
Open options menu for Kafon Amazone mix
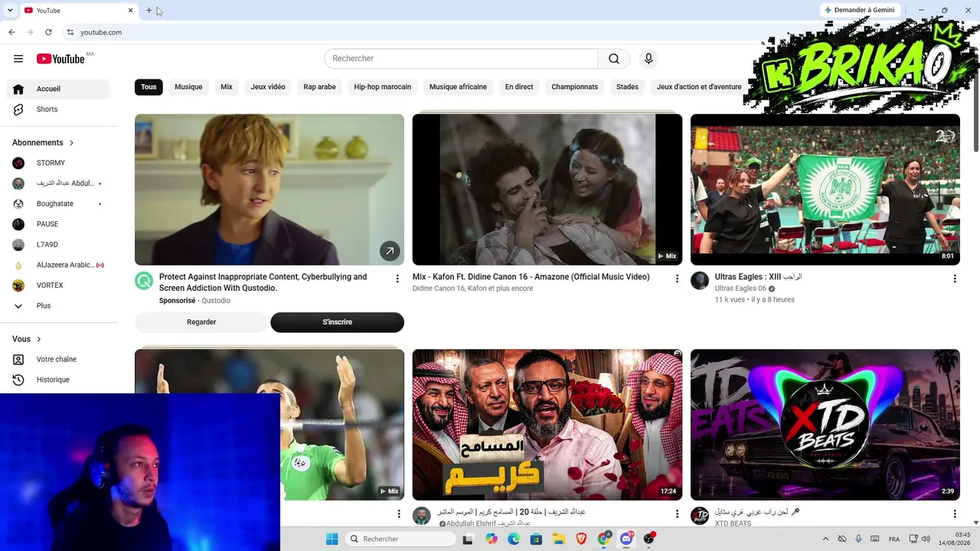point(677,279)
